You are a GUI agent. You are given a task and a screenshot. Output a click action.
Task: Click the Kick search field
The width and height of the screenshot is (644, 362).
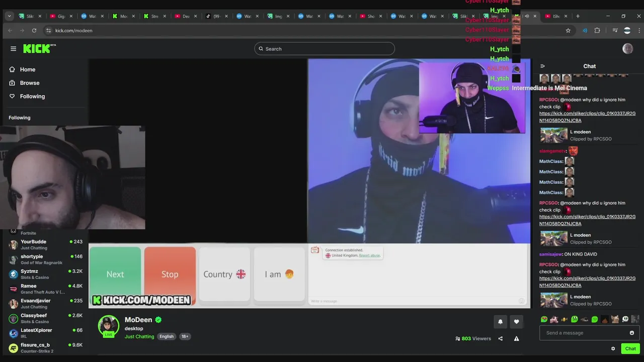tap(325, 49)
